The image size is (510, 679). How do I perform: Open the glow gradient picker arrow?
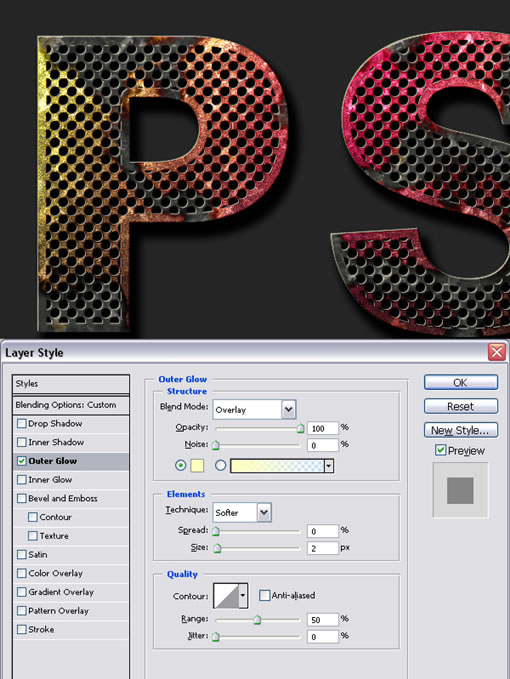pyautogui.click(x=329, y=466)
